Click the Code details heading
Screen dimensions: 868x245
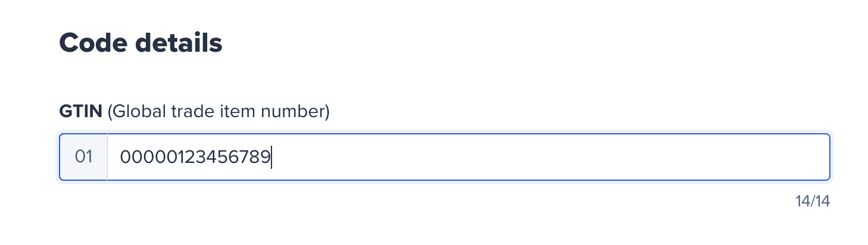(x=140, y=43)
